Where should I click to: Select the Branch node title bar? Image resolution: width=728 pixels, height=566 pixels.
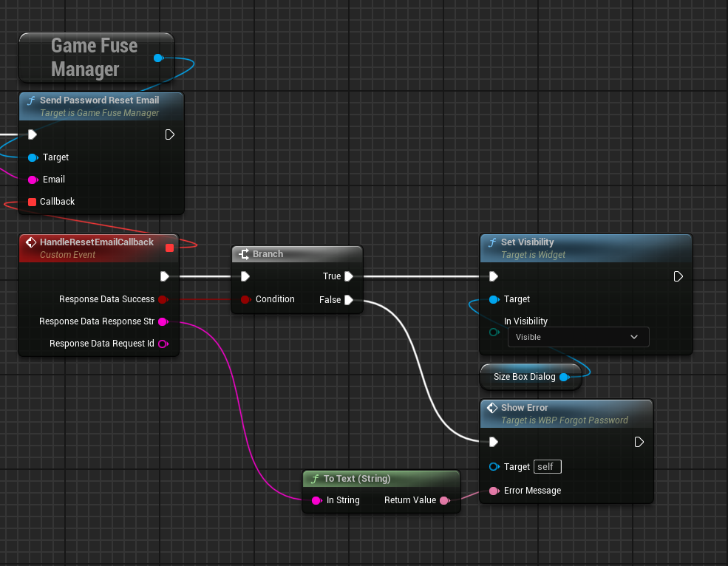click(x=297, y=254)
